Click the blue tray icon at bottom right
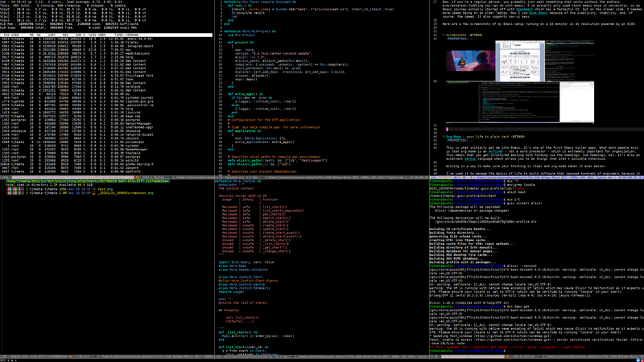This screenshot has height=362, width=644. coord(638,360)
